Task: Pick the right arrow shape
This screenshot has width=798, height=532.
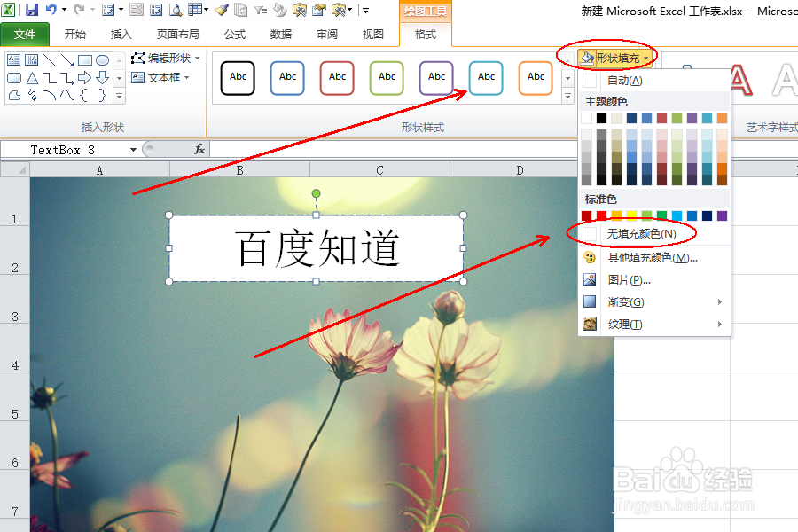Action: (x=84, y=78)
